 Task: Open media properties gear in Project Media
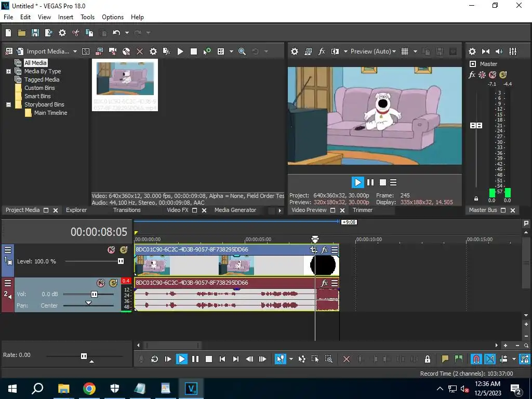(x=153, y=51)
